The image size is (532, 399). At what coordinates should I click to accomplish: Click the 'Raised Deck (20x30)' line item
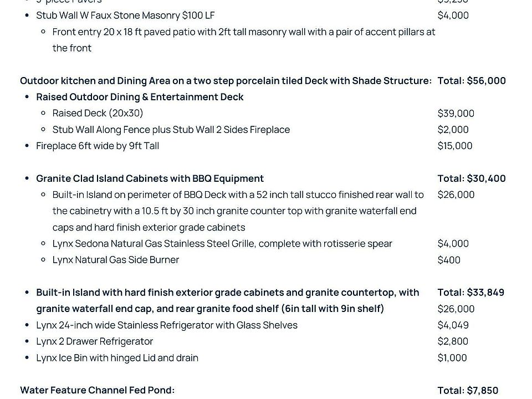[x=98, y=114]
